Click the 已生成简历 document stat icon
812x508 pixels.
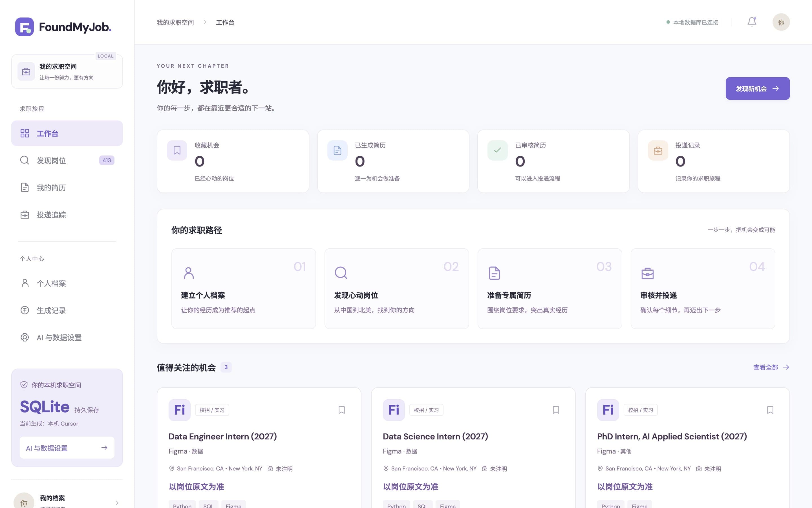(337, 150)
